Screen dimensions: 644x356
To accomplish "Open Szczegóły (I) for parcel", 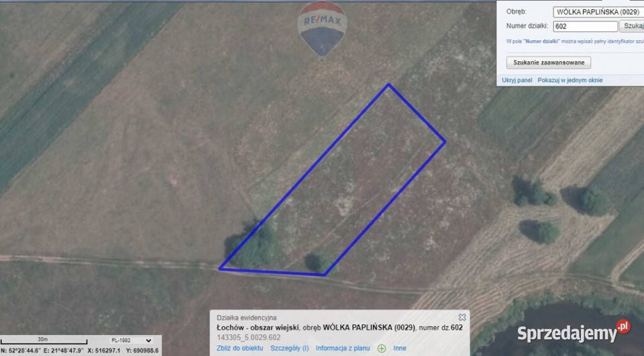I will (x=290, y=348).
